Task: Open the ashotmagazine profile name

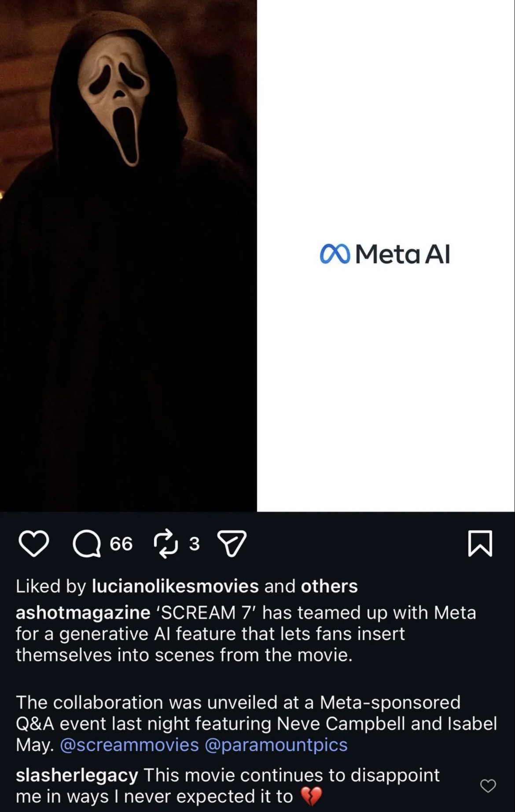Action: (x=83, y=612)
